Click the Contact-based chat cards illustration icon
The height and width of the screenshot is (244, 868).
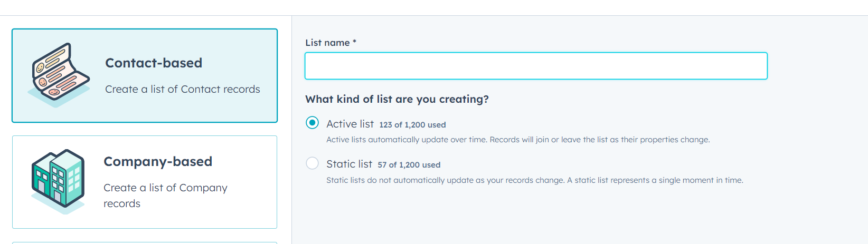point(59,75)
